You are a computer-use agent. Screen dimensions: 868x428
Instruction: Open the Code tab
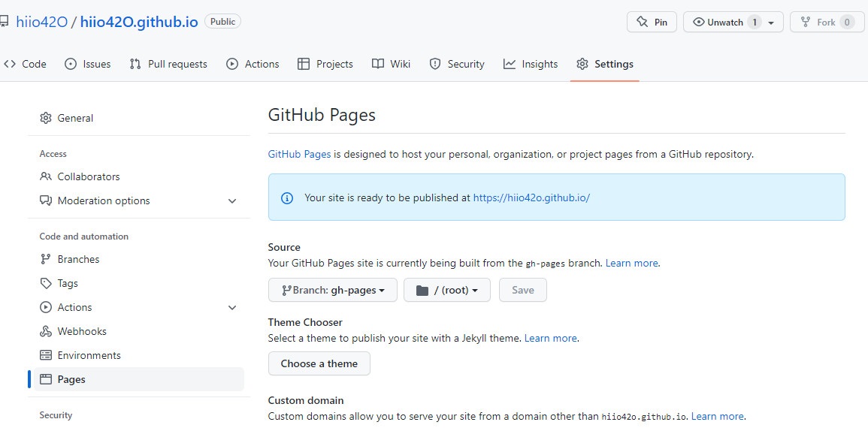pyautogui.click(x=24, y=64)
